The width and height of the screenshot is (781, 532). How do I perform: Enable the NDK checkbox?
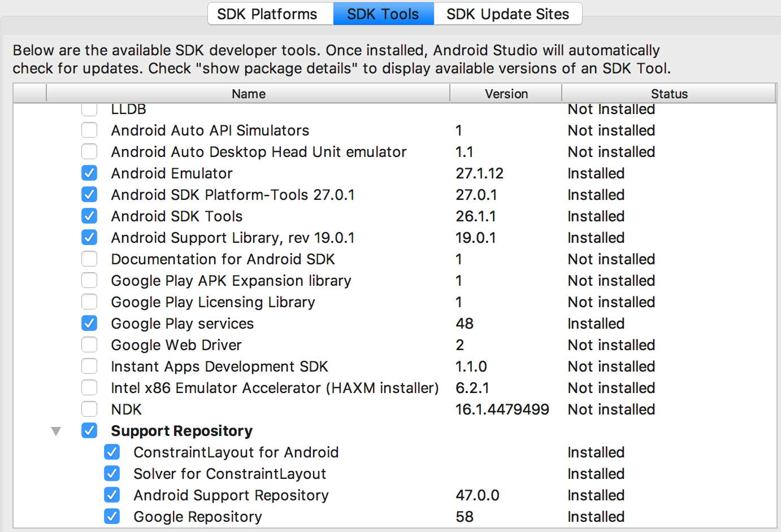(x=89, y=409)
